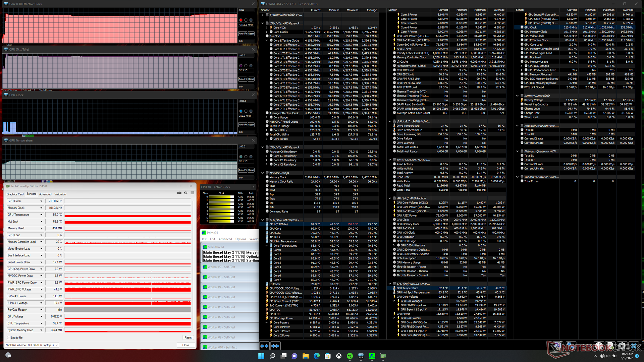Screen dimensions: 644x362
Task: Switch to Graphics Card tab in GPU-Z
Action: [x=15, y=194]
